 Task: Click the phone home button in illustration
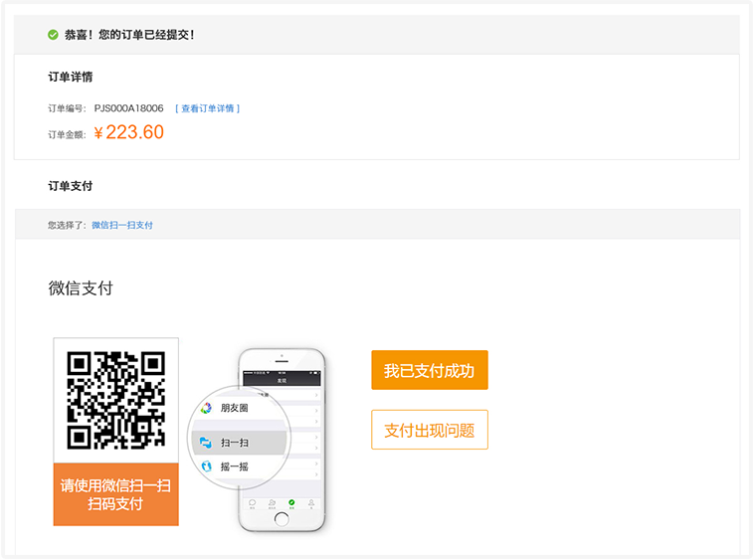[282, 519]
